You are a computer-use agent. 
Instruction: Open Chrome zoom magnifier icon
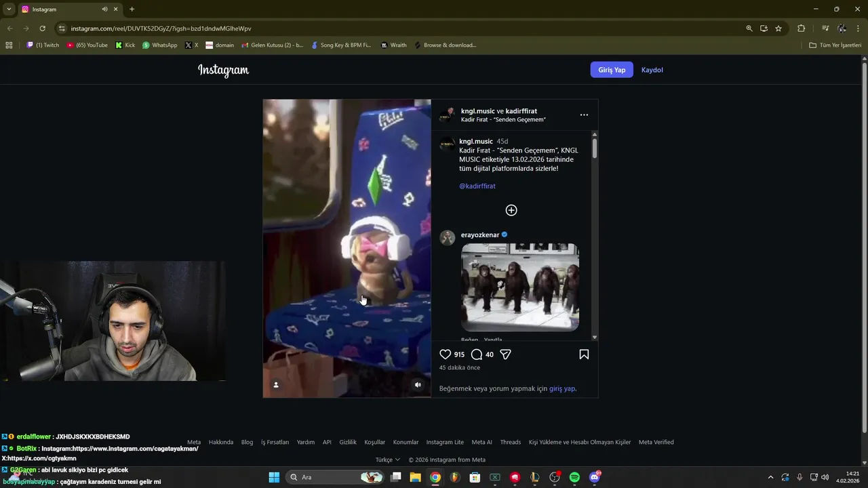coord(749,28)
